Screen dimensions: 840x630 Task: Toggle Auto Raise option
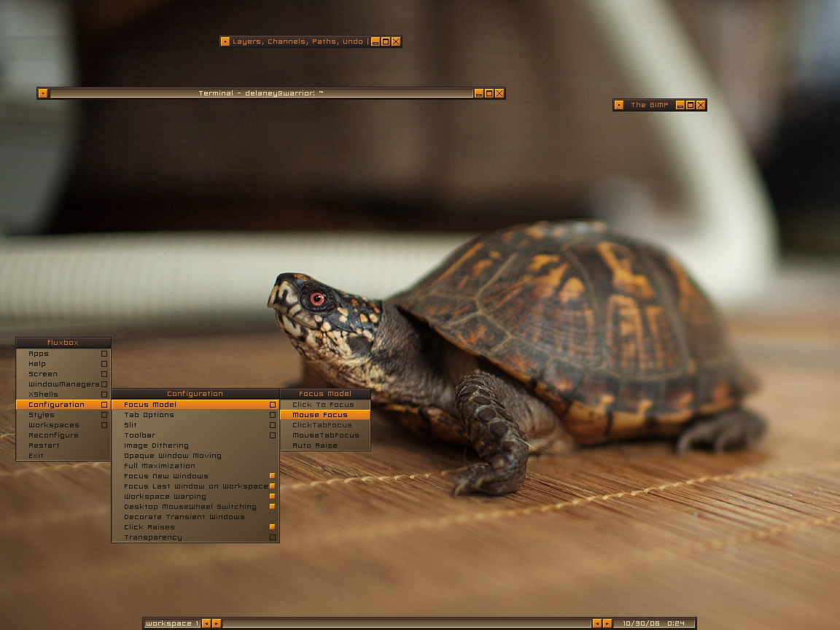[325, 446]
